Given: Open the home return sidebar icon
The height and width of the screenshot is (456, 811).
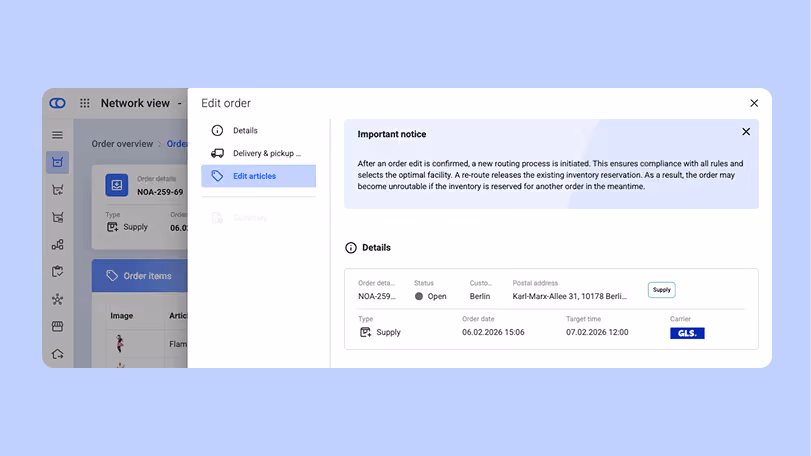Looking at the screenshot, I should (57, 354).
